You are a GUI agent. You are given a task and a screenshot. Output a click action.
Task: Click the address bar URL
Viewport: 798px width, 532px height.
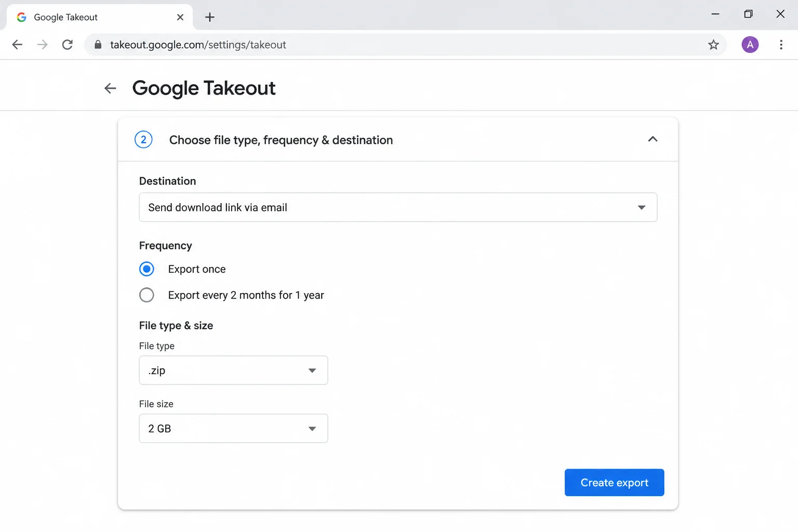(198, 45)
